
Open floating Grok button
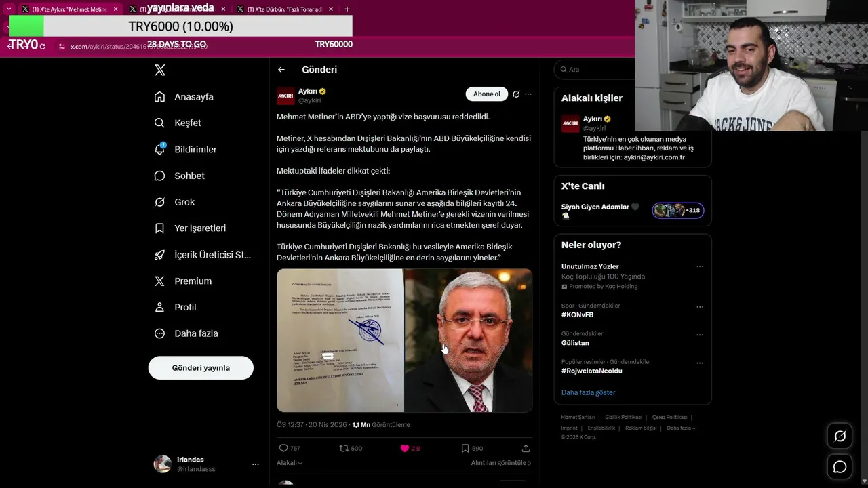tap(840, 436)
